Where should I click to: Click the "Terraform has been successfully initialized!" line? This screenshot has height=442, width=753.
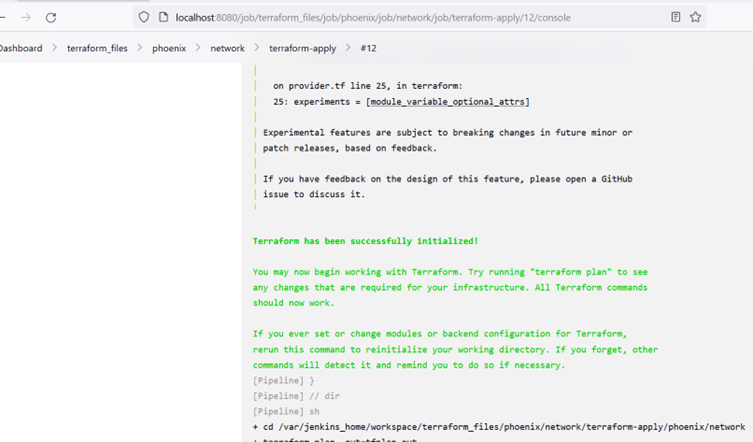[x=365, y=241]
